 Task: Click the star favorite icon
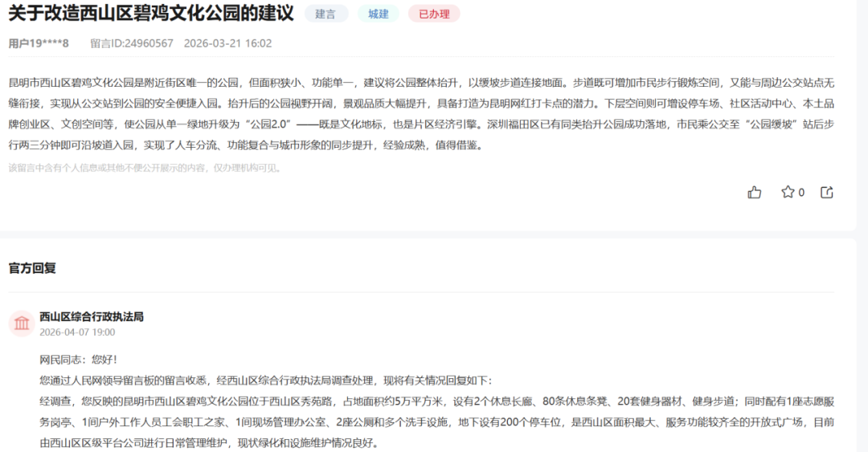788,192
